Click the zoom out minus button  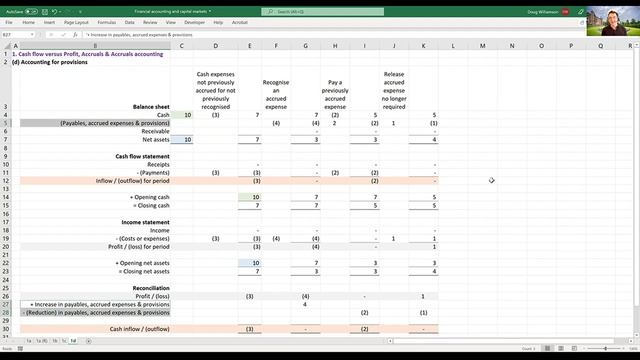[x=584, y=349]
